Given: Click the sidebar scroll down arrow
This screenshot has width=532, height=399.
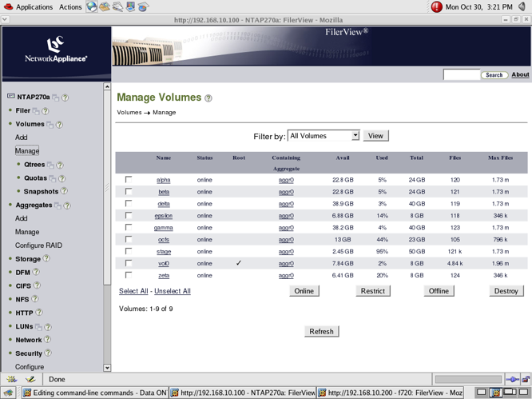Looking at the screenshot, I should click(107, 368).
